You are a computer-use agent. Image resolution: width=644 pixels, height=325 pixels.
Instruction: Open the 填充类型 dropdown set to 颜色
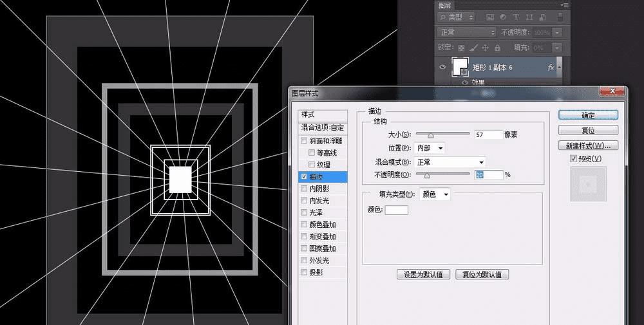[435, 194]
